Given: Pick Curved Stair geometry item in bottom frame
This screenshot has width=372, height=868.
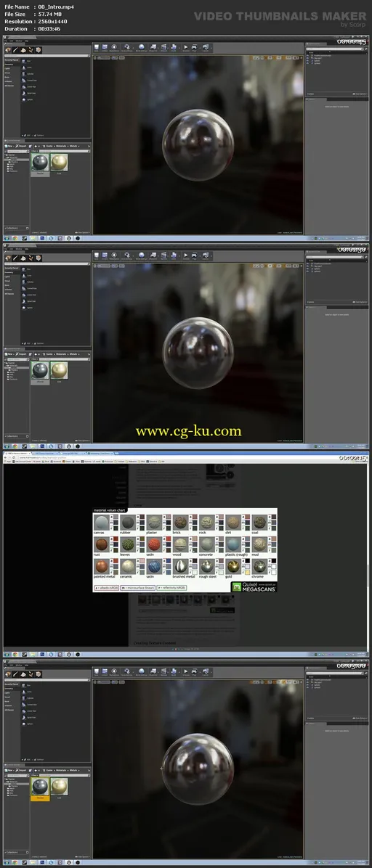Looking at the screenshot, I should (x=28, y=704).
